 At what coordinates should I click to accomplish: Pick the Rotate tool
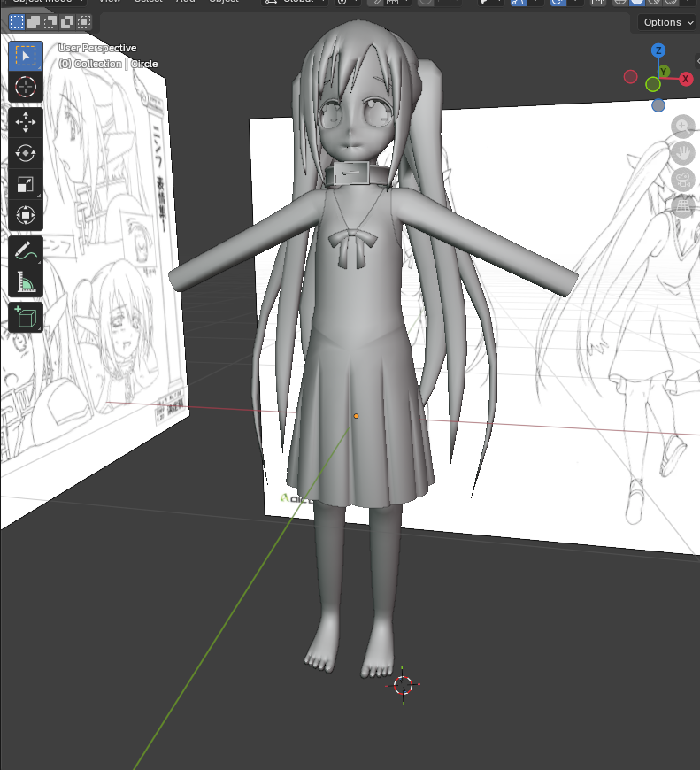[26, 153]
